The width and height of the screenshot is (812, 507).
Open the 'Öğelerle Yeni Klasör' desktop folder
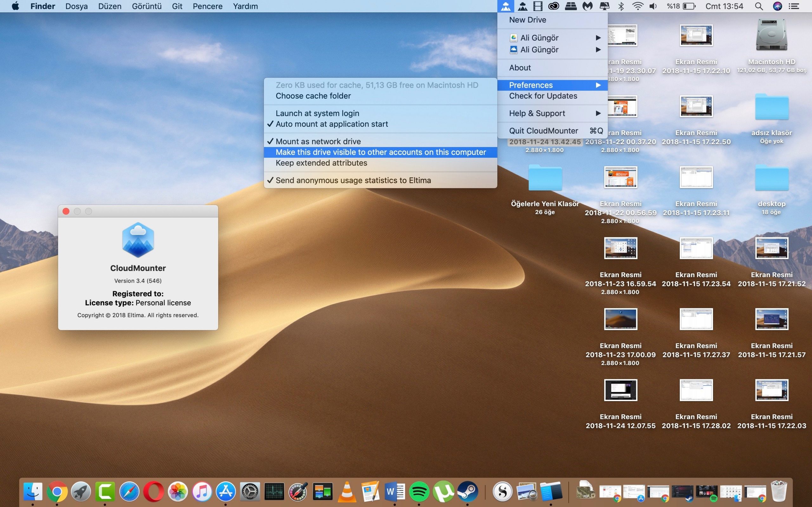tap(545, 178)
